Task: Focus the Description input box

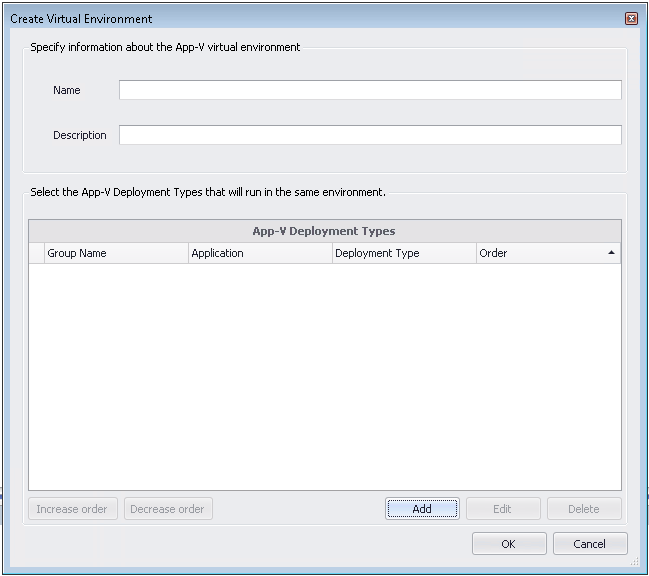Action: click(370, 135)
